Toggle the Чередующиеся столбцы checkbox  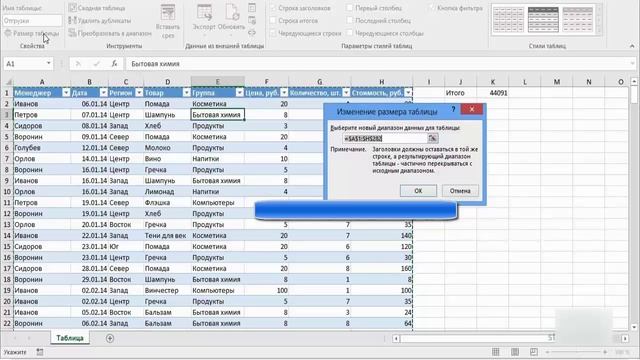pos(350,33)
